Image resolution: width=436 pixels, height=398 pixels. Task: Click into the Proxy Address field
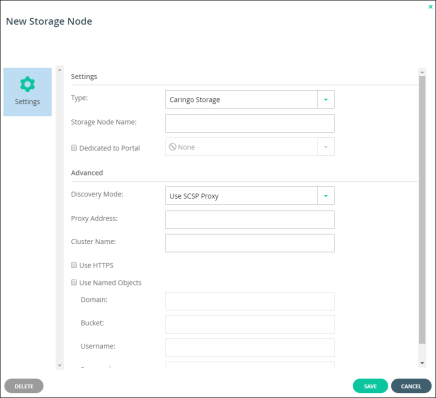pyautogui.click(x=250, y=219)
